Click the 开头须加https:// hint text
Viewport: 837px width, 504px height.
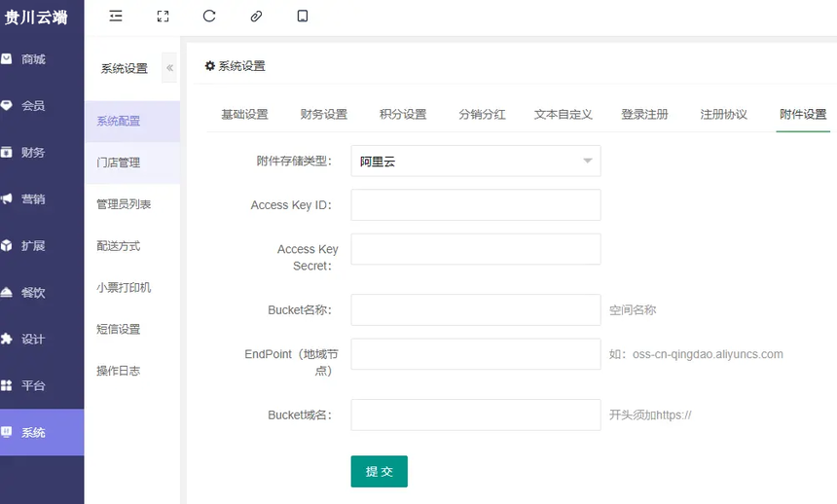(650, 414)
